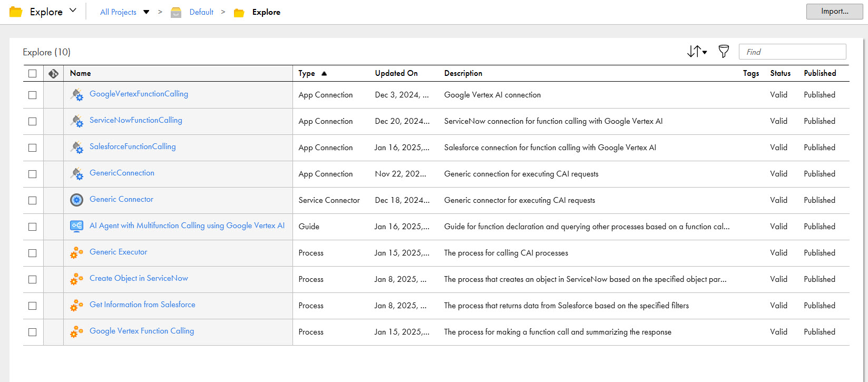Click the folder icon beside the Explore breadcrumb

pyautogui.click(x=239, y=13)
